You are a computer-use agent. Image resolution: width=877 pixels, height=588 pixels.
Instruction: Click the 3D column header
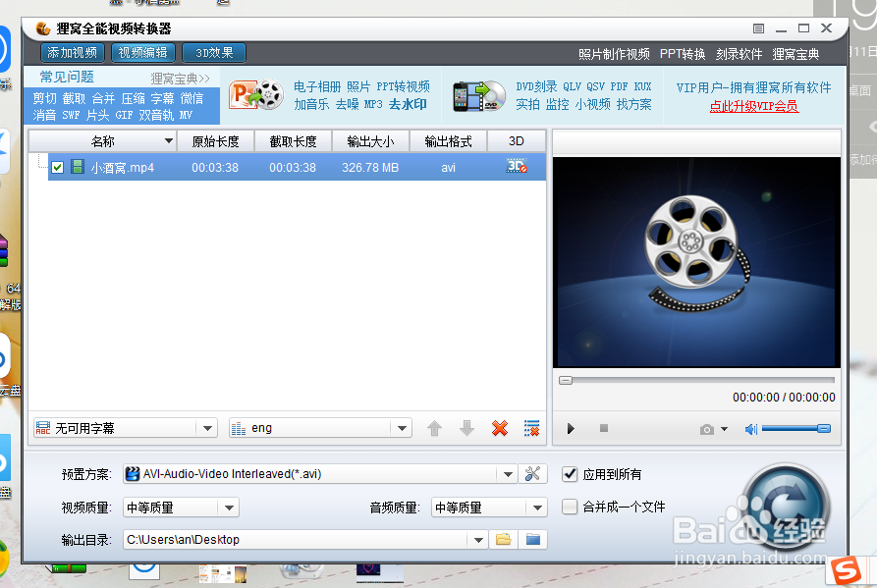(x=517, y=141)
